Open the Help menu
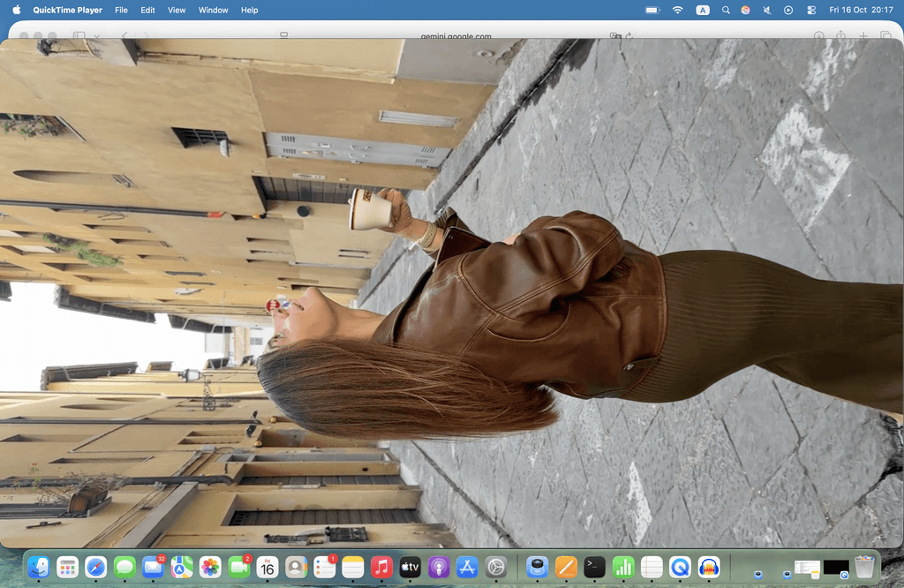 tap(249, 10)
